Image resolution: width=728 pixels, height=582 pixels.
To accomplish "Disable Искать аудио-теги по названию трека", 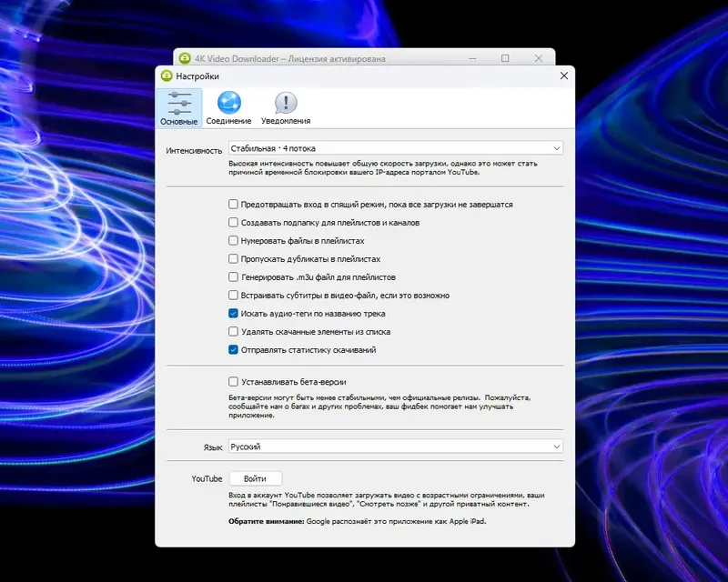I will click(x=235, y=314).
